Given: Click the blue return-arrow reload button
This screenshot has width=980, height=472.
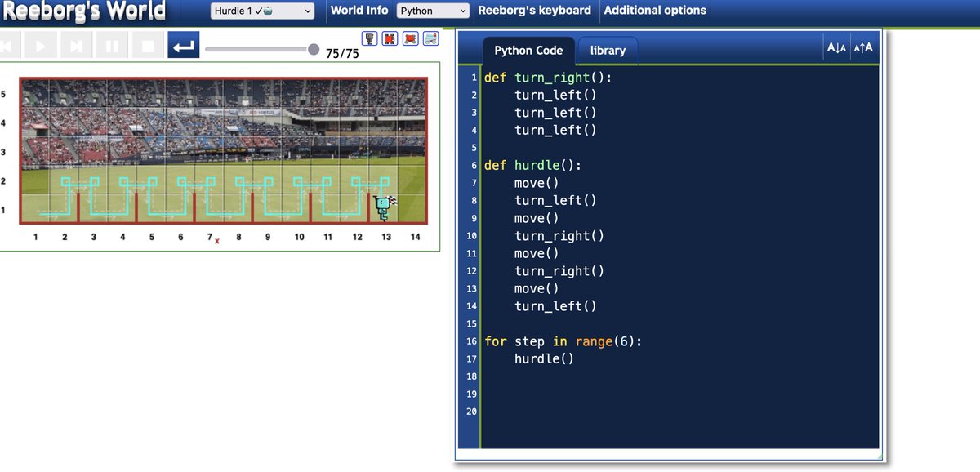Looking at the screenshot, I should coord(184,45).
